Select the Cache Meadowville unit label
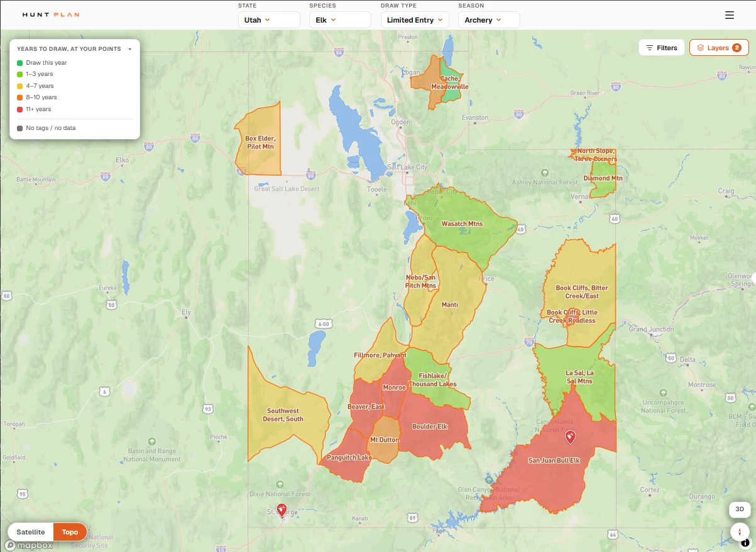 (x=449, y=83)
